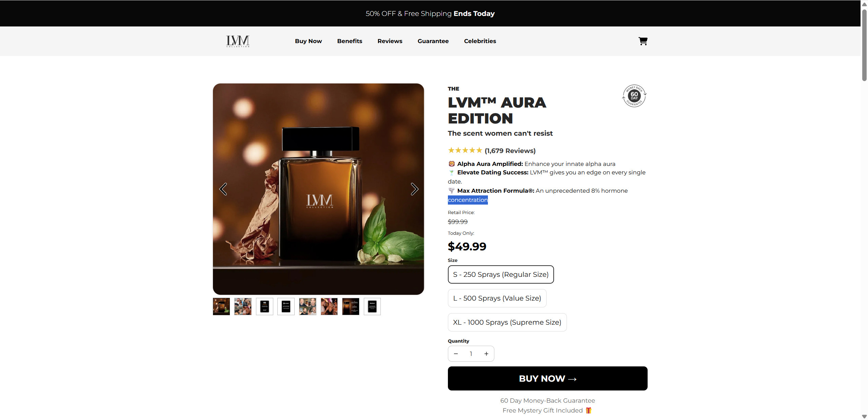
Task: Click the 60 day money back badge
Action: (x=634, y=96)
